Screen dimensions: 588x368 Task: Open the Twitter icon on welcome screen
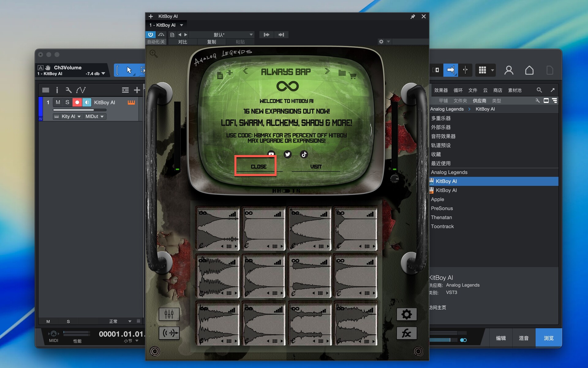287,154
